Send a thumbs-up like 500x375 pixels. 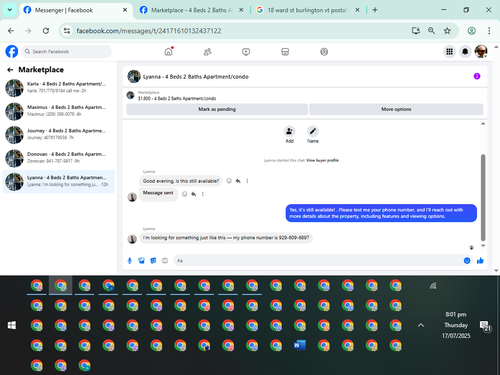(x=480, y=261)
